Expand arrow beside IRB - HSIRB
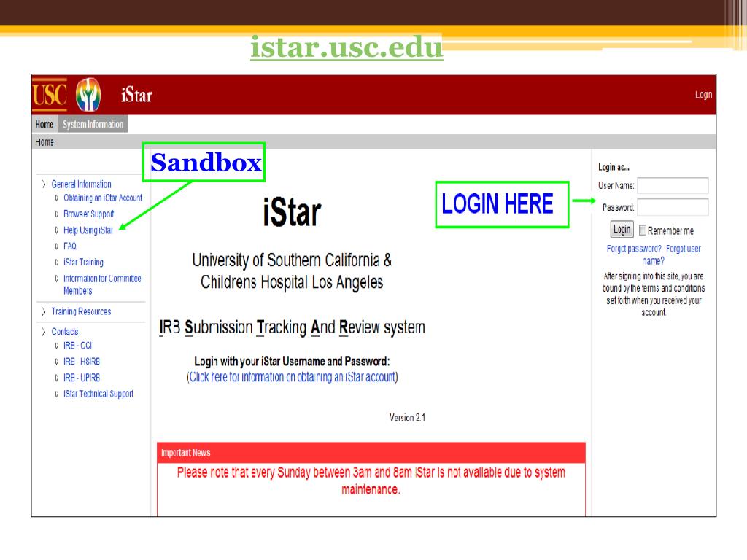 (x=57, y=362)
